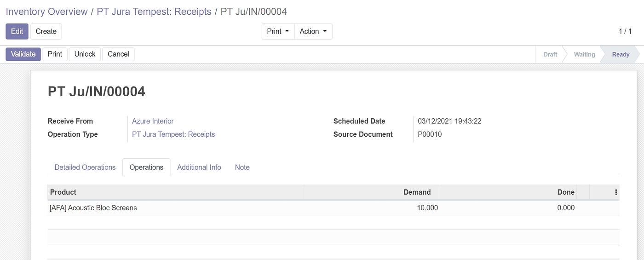This screenshot has height=260, width=644.
Task: Cancel the receipt
Action: (x=118, y=54)
